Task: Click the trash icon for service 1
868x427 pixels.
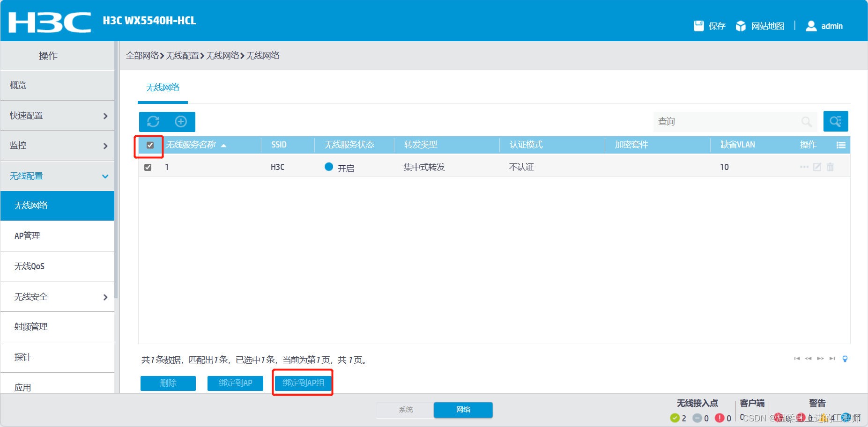Action: (x=830, y=167)
